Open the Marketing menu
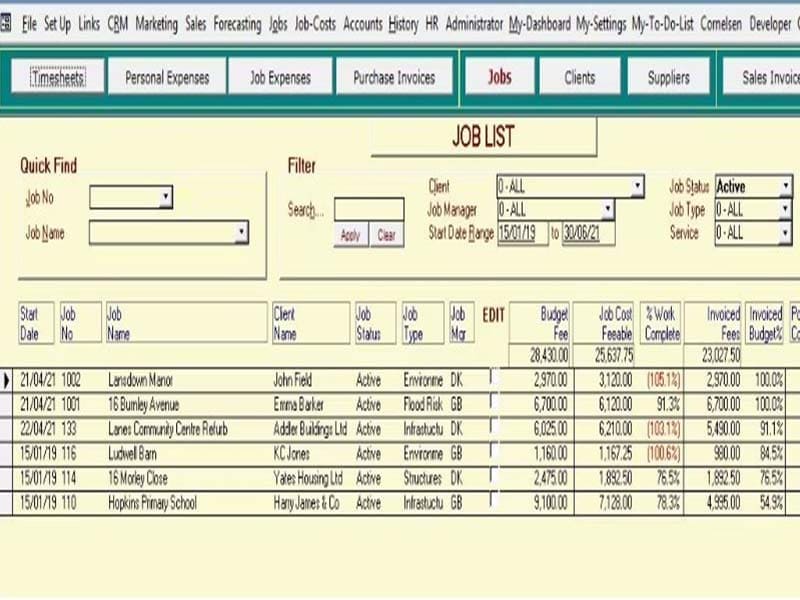The image size is (800, 600). (x=157, y=23)
